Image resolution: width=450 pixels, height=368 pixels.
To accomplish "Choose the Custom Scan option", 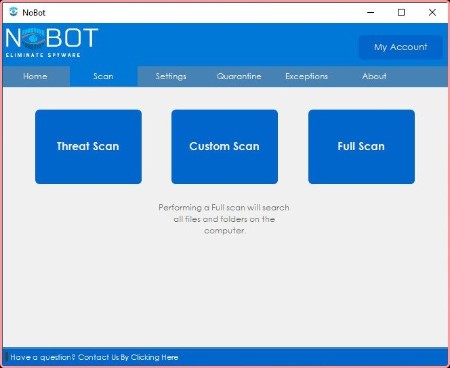I will pos(225,147).
